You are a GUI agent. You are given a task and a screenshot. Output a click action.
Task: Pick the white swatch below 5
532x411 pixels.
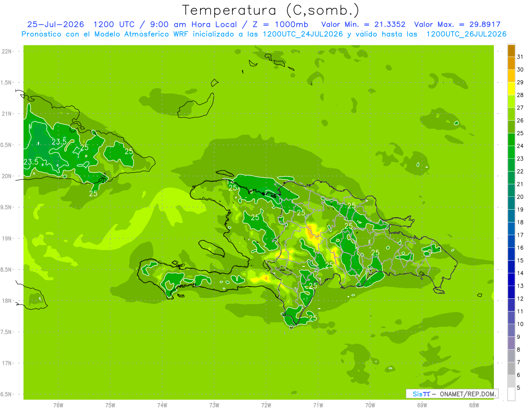coord(511,394)
